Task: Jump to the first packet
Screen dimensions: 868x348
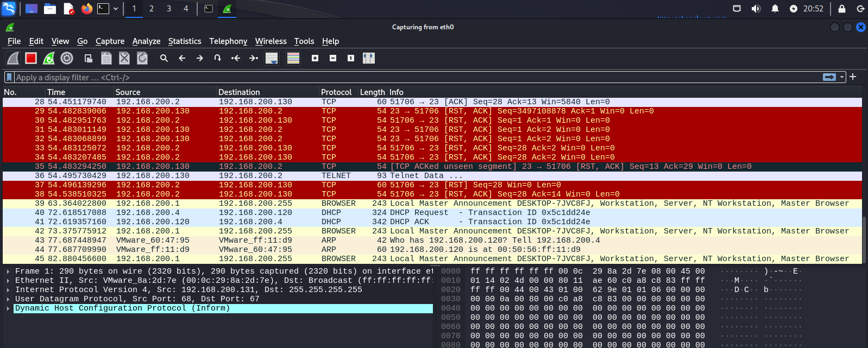Action: point(235,58)
